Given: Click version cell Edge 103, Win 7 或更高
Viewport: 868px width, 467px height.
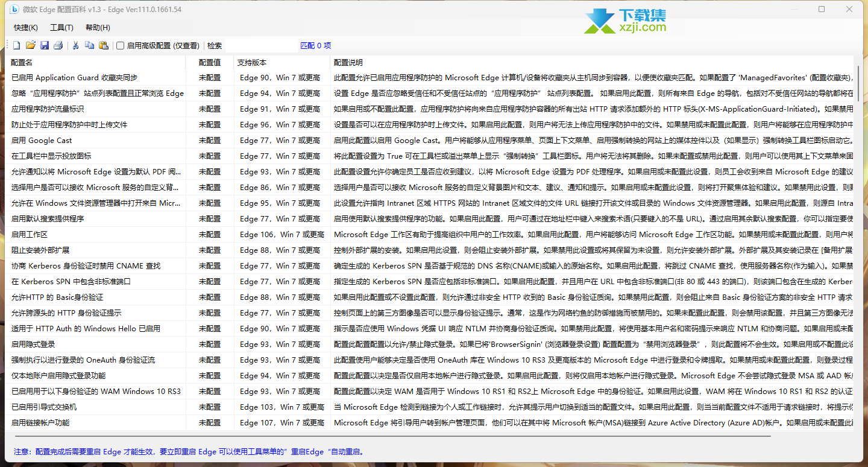Looking at the screenshot, I should pyautogui.click(x=282, y=407).
